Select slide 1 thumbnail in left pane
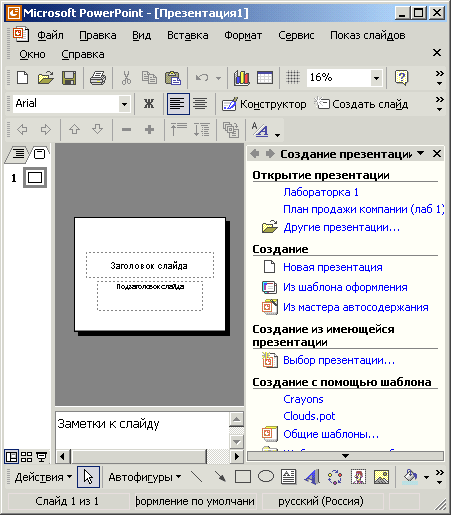451x515 pixels. [35, 178]
